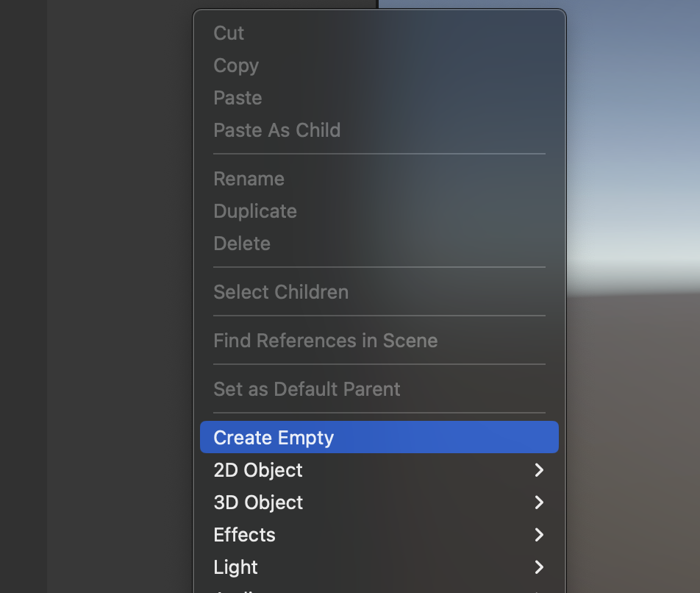Expand the 2D Object submenu arrow
This screenshot has height=593, width=700.
pos(539,470)
